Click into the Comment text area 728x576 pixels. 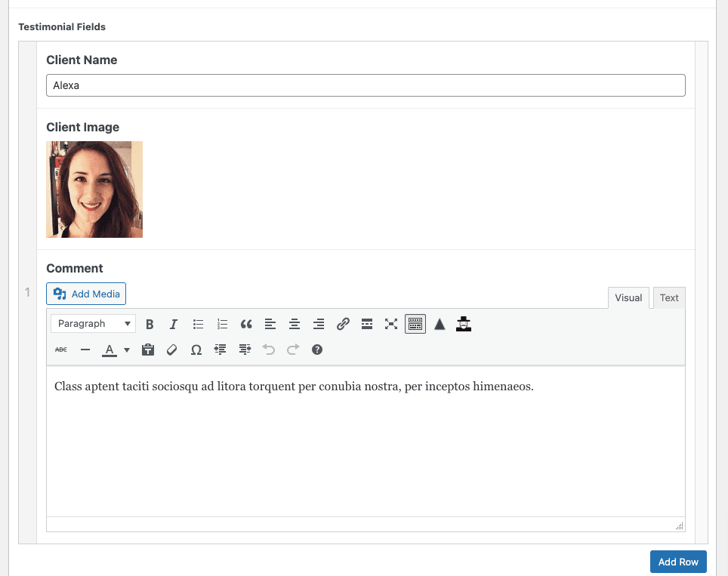366,442
